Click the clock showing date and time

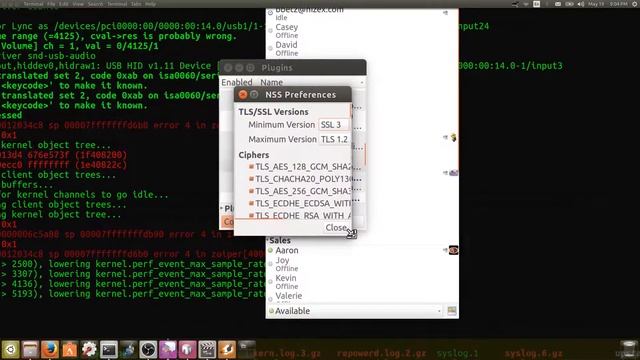(x=607, y=4)
